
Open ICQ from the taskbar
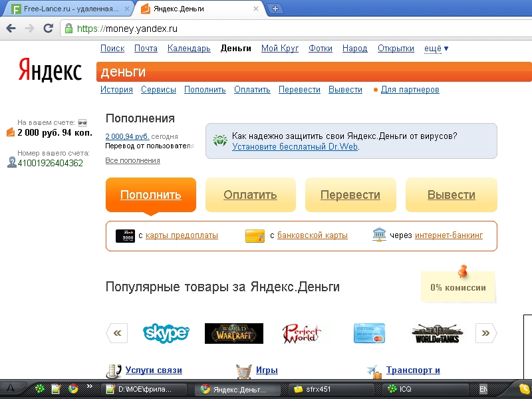point(426,389)
